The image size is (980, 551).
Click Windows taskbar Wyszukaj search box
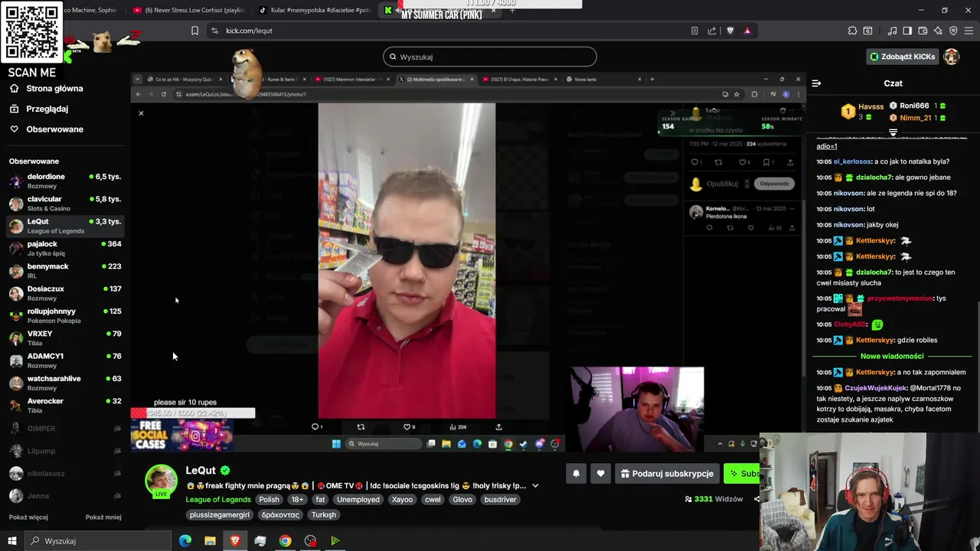[x=98, y=541]
